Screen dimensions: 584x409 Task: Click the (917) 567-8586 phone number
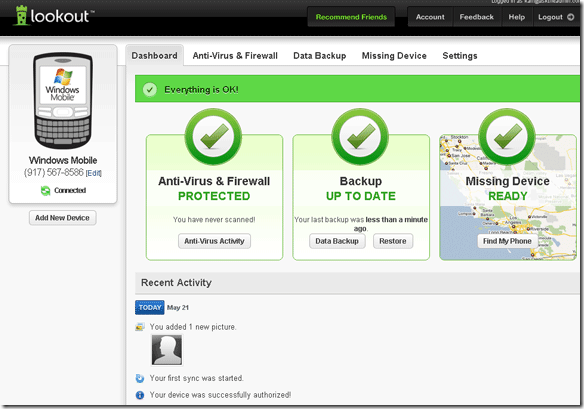click(54, 172)
